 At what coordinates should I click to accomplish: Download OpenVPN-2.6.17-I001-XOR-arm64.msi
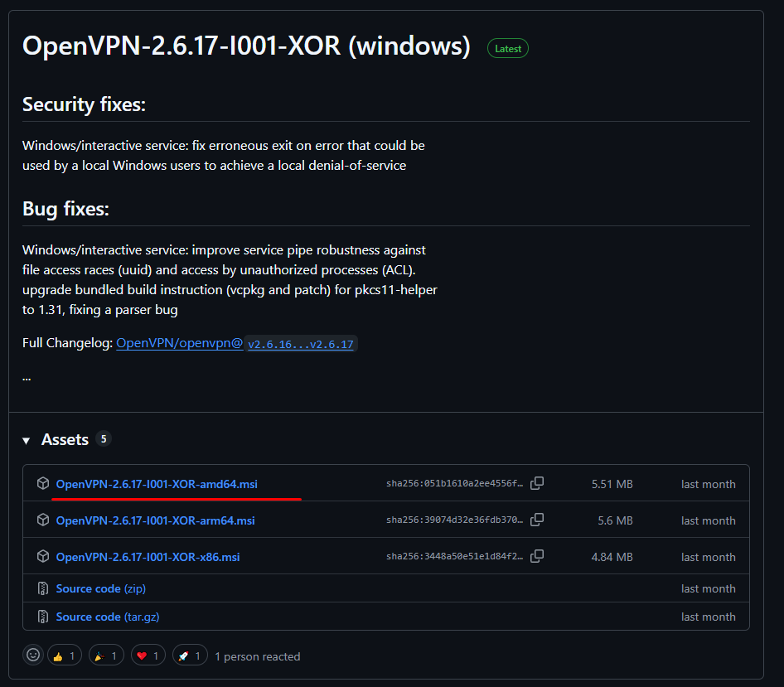(x=155, y=520)
